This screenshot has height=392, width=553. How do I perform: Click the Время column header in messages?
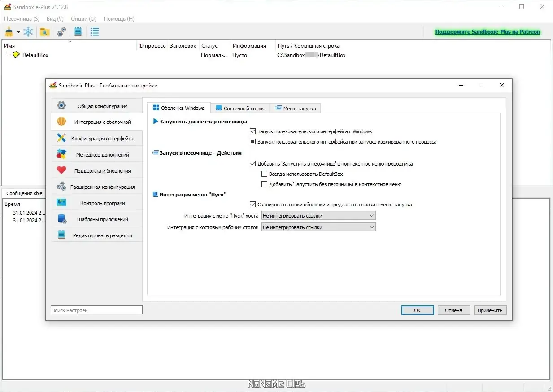pos(12,204)
